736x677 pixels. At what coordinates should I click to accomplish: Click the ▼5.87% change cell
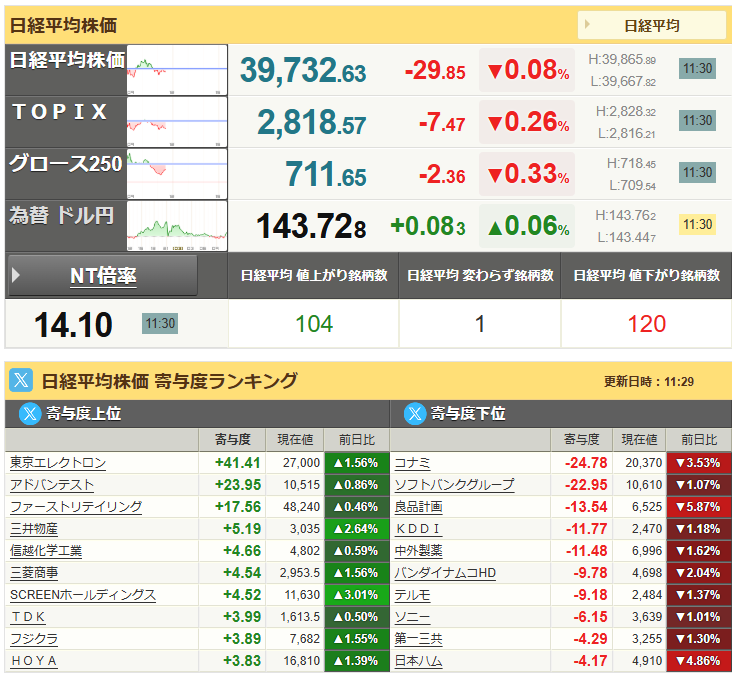pos(699,507)
